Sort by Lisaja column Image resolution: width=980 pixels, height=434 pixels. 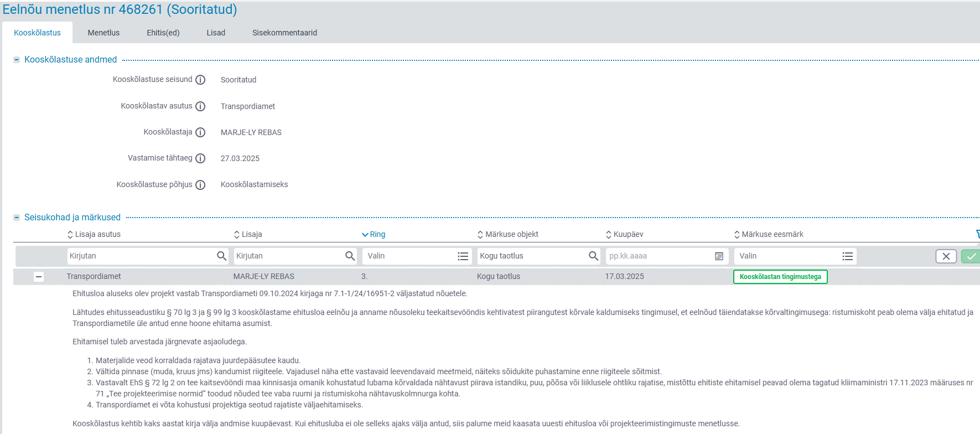click(x=248, y=234)
